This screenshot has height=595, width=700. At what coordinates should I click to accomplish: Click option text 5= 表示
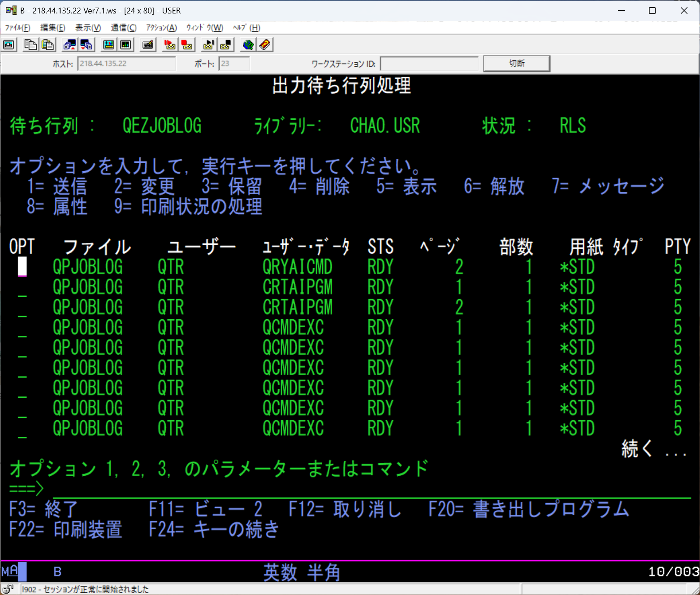pyautogui.click(x=406, y=187)
